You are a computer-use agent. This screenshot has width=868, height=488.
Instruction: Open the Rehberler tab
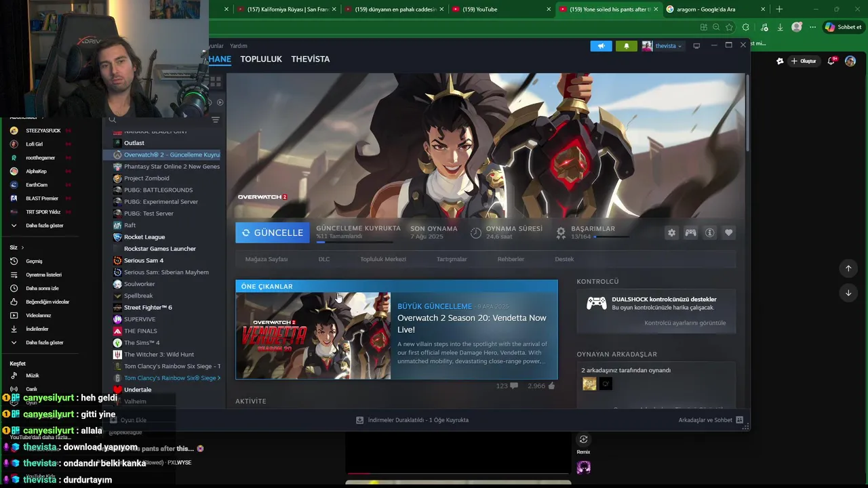pos(511,259)
